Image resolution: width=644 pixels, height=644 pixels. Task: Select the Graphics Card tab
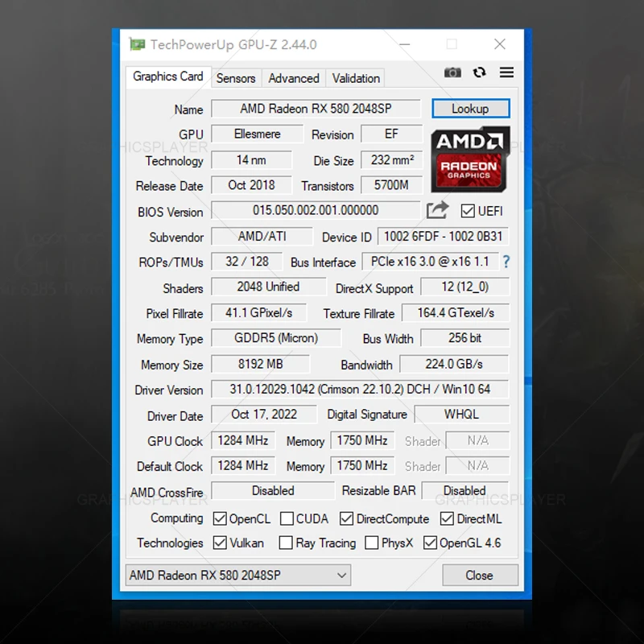point(168,76)
